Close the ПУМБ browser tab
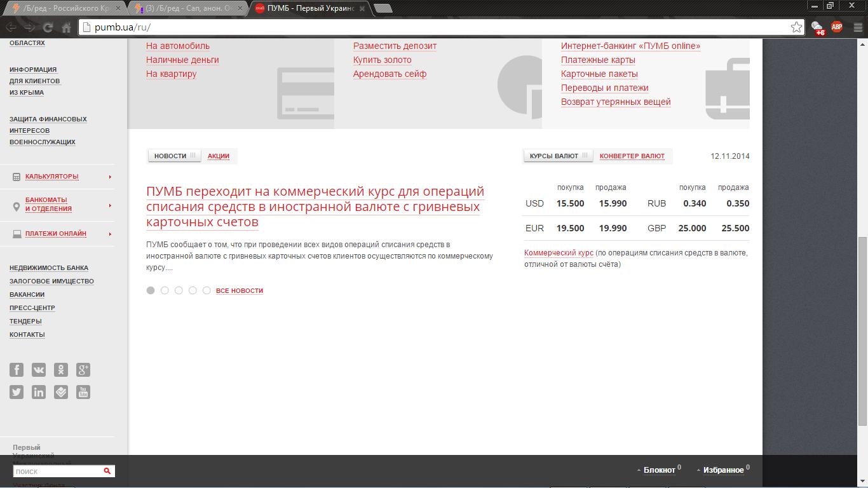Image resolution: width=868 pixels, height=488 pixels. (363, 8)
